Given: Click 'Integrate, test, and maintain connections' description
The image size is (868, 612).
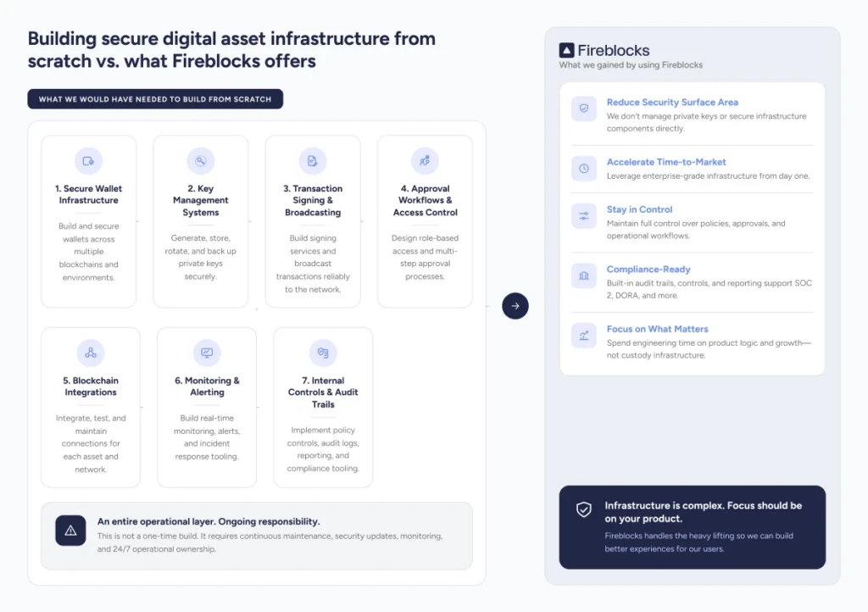Looking at the screenshot, I should (91, 444).
